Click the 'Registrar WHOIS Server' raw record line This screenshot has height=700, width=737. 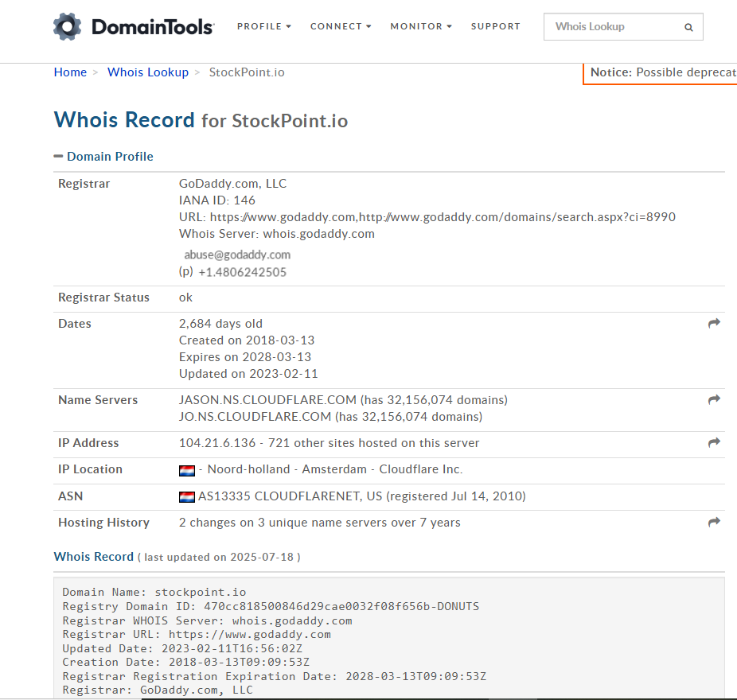coord(207,621)
